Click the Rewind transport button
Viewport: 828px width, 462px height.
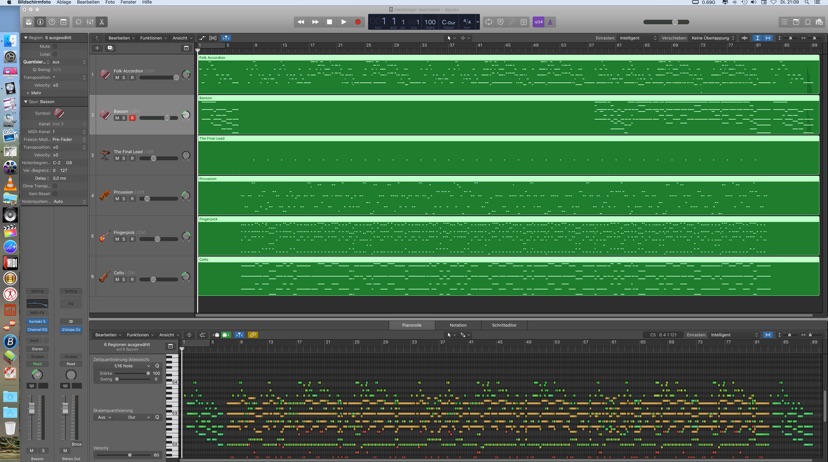pos(301,22)
